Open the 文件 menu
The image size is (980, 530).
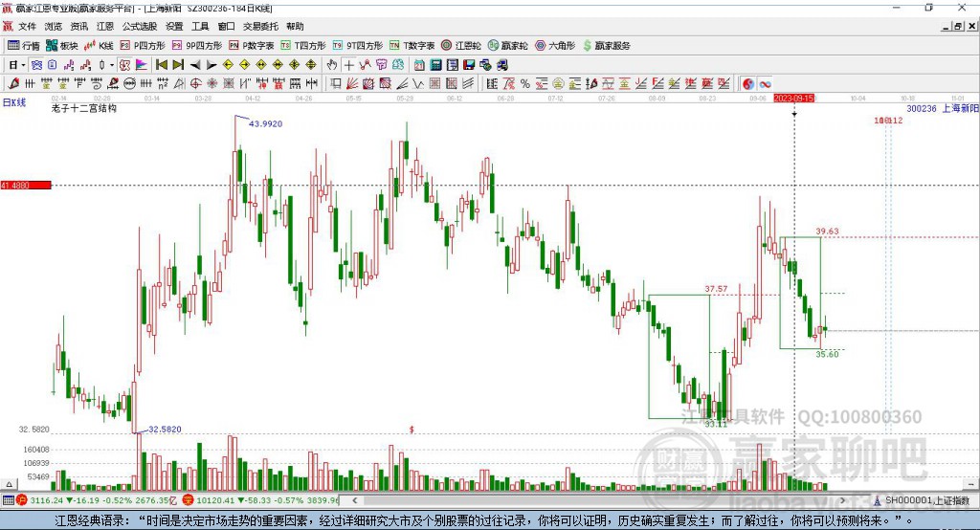[27, 26]
